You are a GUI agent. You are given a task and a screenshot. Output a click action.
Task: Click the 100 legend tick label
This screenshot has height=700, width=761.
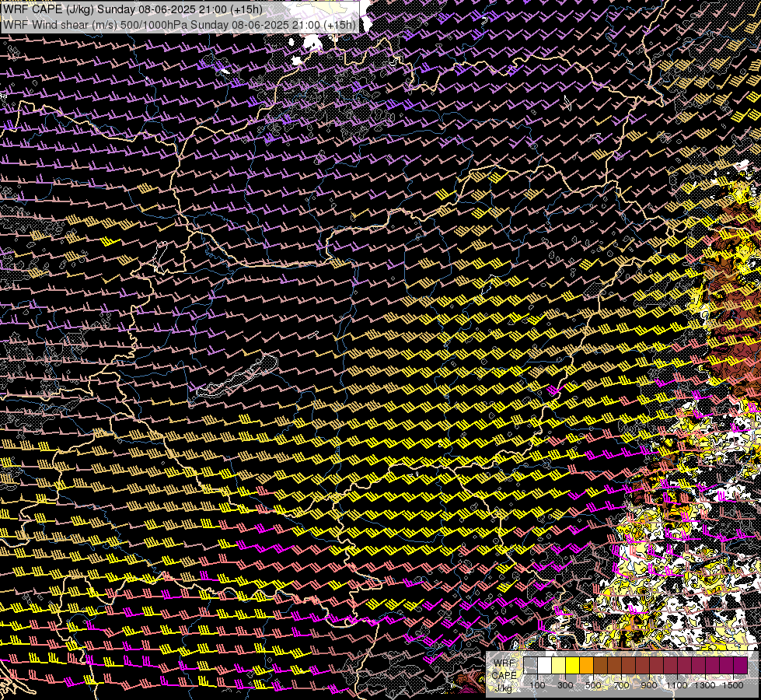pyautogui.click(x=537, y=685)
